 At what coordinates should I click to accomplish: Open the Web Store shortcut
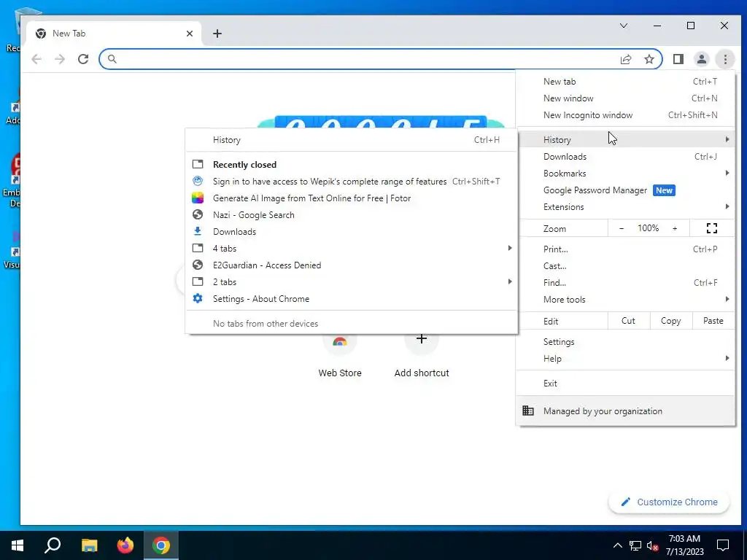click(340, 355)
